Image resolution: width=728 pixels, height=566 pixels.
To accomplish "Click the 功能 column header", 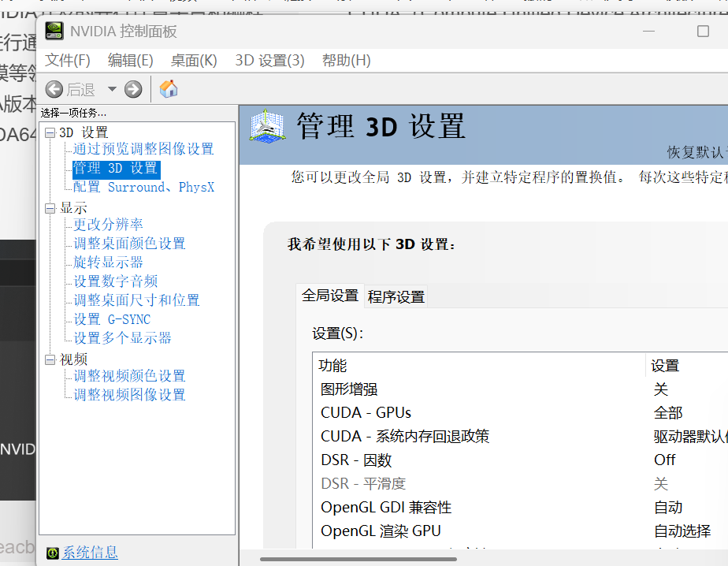I will [479, 365].
